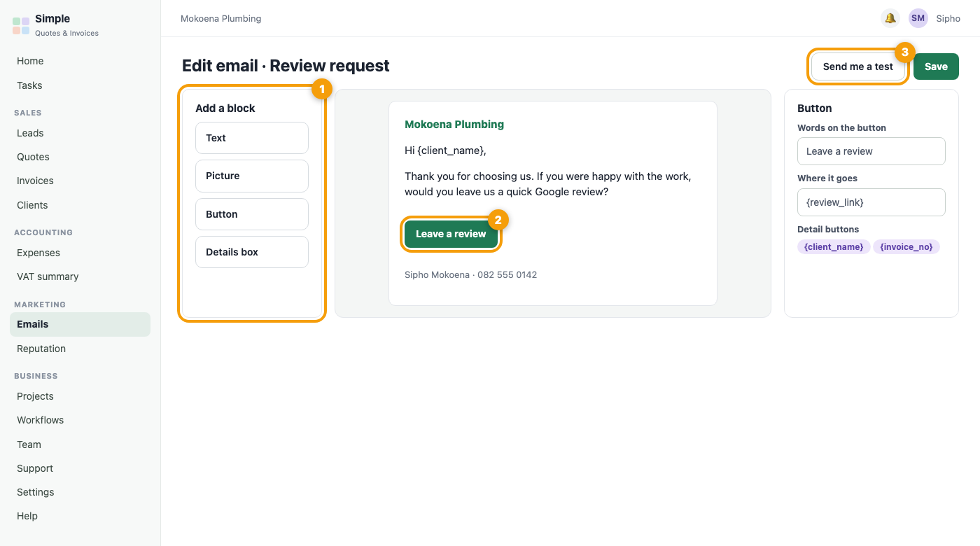Select the Thank you for choosing us paragraph
Screen dimensions: 980x546
pos(548,184)
